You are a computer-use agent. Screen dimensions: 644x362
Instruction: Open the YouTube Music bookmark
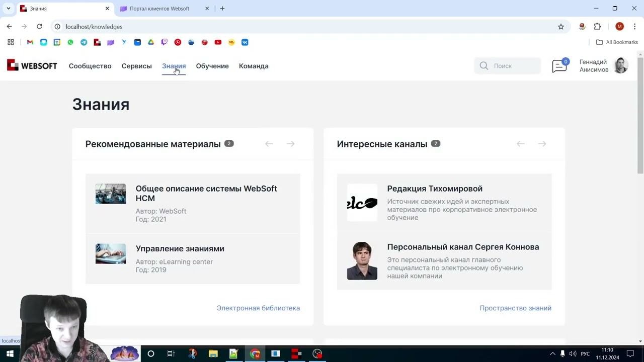click(178, 42)
